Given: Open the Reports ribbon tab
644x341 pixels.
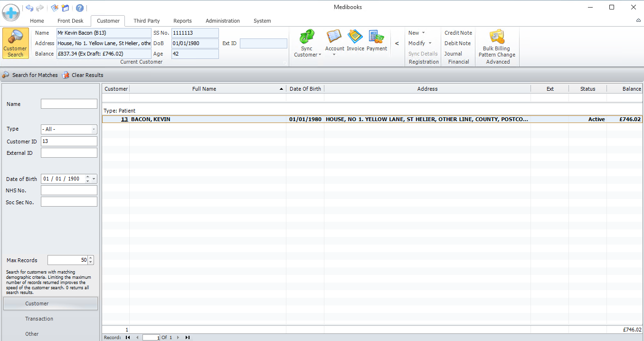Looking at the screenshot, I should [x=182, y=21].
